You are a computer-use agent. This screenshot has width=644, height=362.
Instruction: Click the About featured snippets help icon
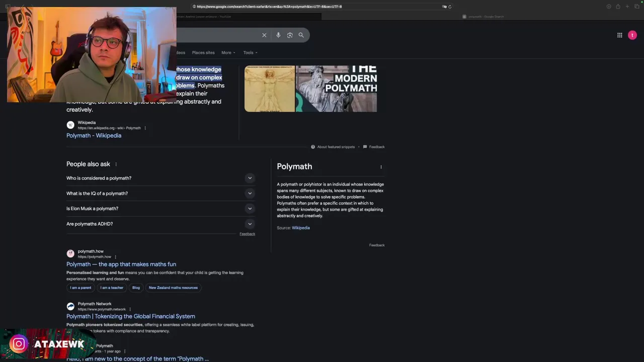313,147
